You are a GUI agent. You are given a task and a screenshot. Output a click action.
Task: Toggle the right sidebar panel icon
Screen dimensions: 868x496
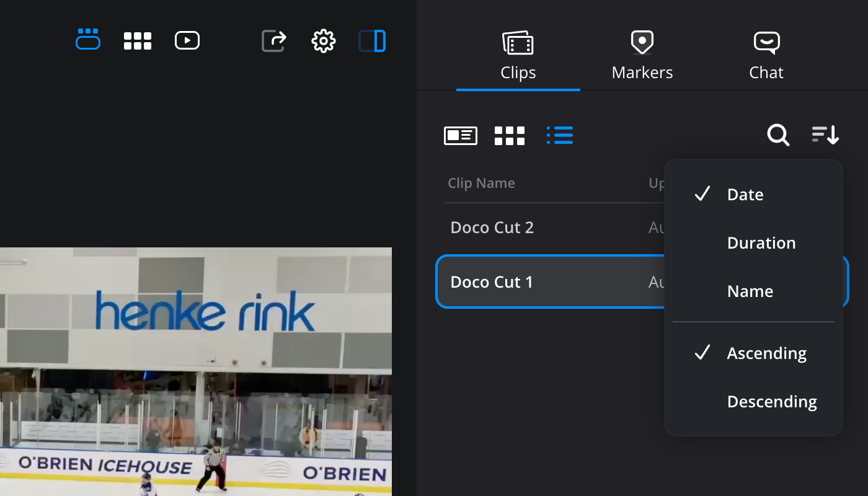372,41
